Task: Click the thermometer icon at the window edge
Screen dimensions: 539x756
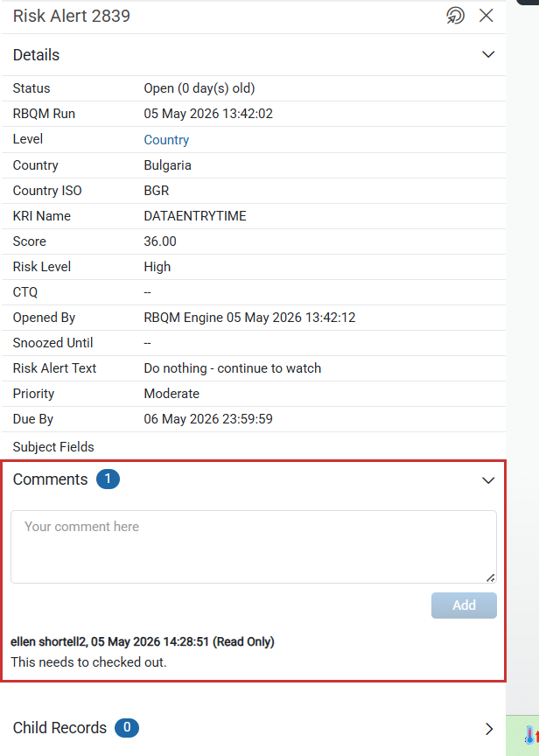Action: pyautogui.click(x=531, y=735)
